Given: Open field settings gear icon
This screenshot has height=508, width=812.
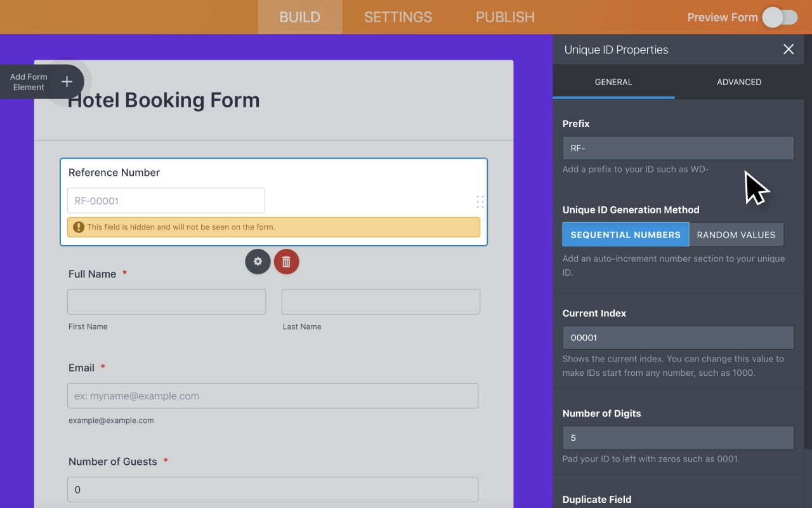Looking at the screenshot, I should point(258,262).
